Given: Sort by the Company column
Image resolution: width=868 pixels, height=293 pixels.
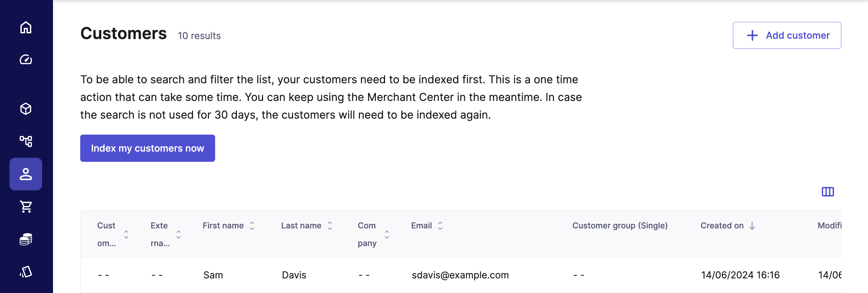Looking at the screenshot, I should click(387, 234).
